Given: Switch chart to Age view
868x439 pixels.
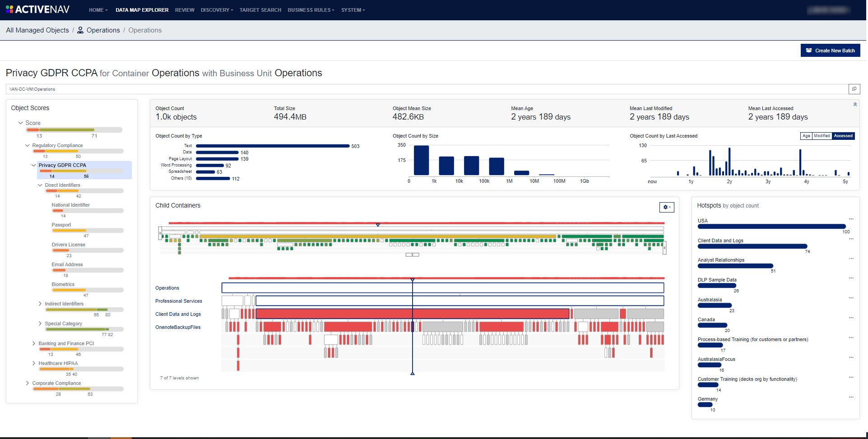Looking at the screenshot, I should click(x=806, y=136).
